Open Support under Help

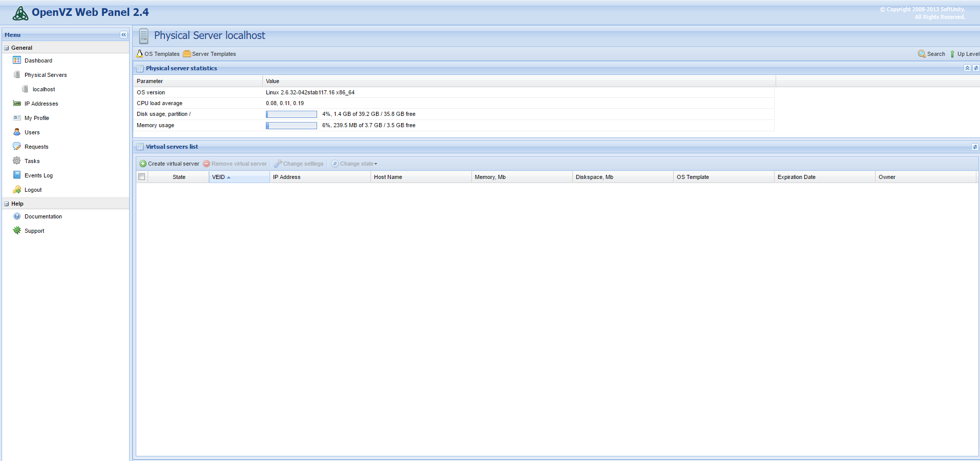(x=34, y=231)
